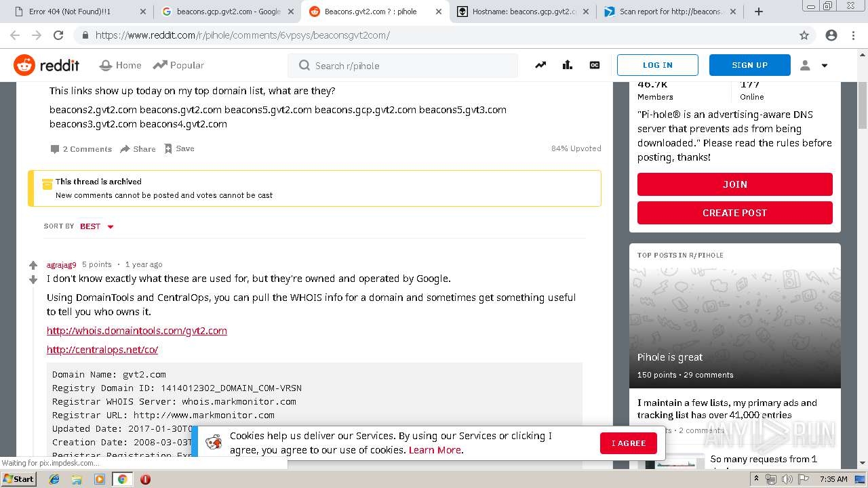Open the Windows Start menu
This screenshot has height=488, width=868.
(18, 479)
